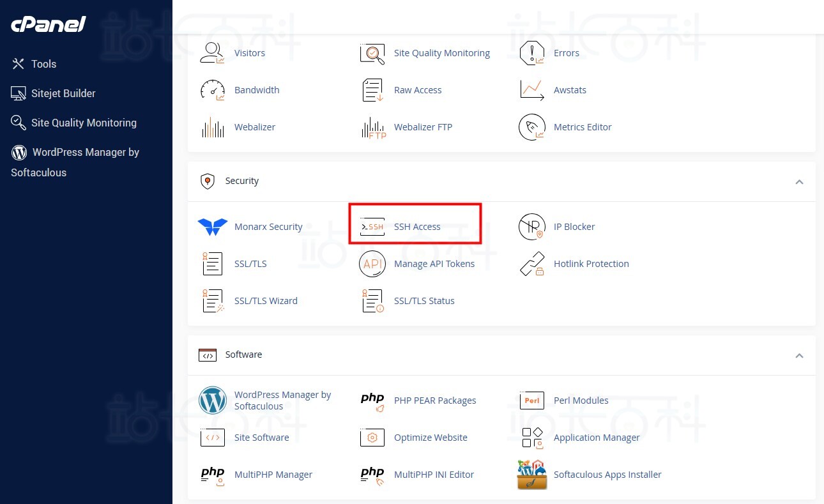Image resolution: width=824 pixels, height=504 pixels.
Task: Open the Application Manager icon
Action: click(x=532, y=438)
